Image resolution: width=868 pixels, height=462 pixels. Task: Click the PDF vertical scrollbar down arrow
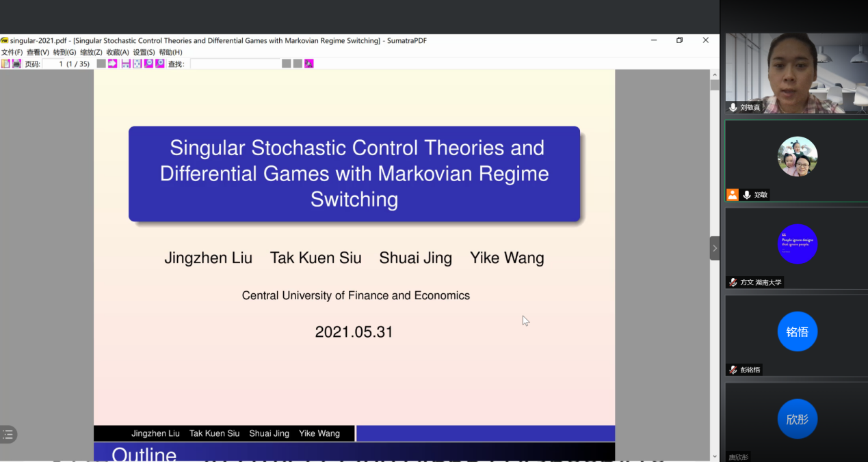pyautogui.click(x=715, y=456)
